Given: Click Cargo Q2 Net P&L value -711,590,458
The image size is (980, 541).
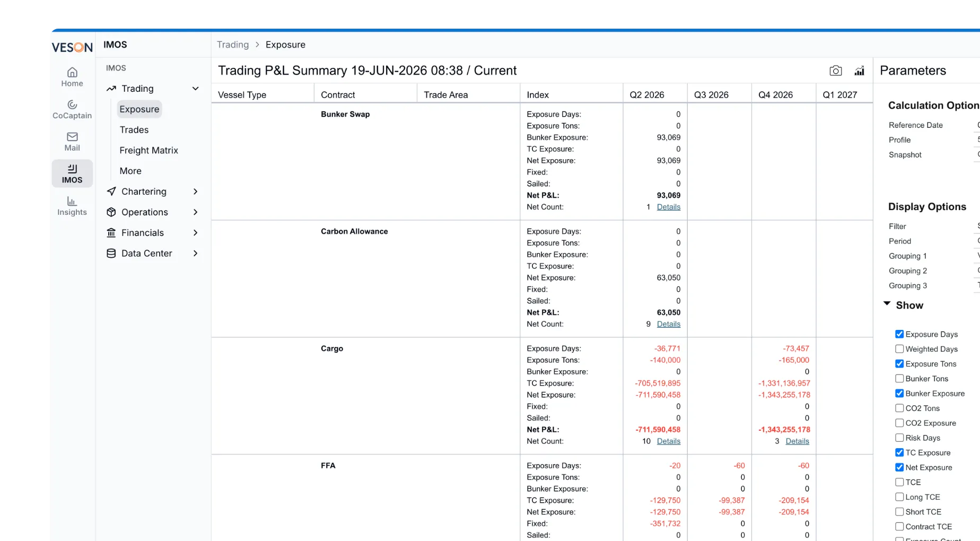Looking at the screenshot, I should coord(658,430).
